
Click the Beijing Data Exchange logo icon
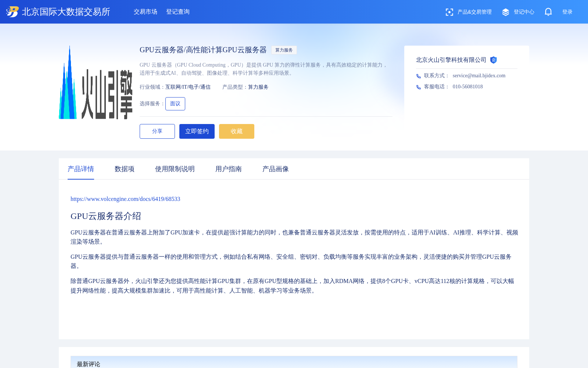click(x=12, y=12)
